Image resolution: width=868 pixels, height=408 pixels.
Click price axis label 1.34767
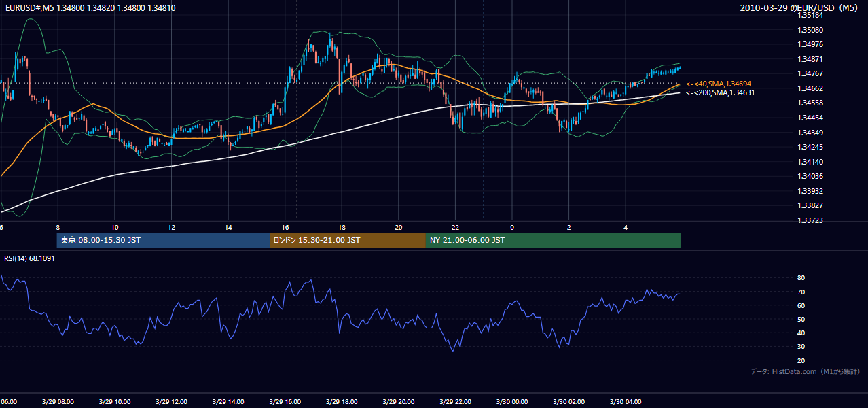(810, 73)
